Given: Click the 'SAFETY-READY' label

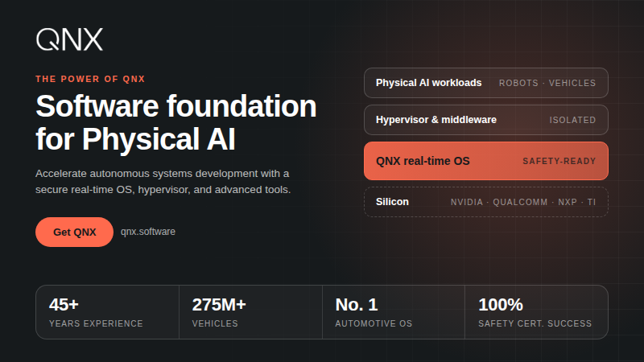Looking at the screenshot, I should [x=559, y=162].
